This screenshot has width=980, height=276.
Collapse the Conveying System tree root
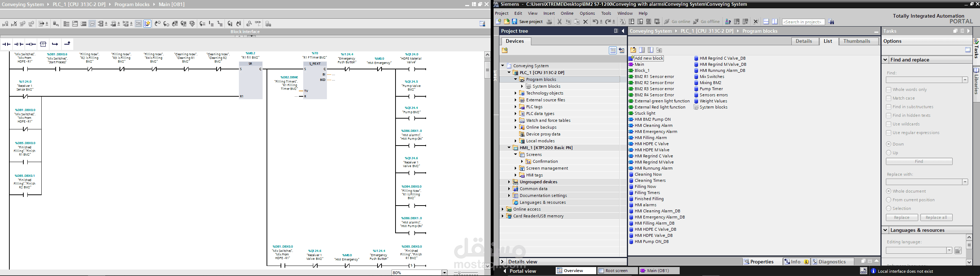pos(503,65)
